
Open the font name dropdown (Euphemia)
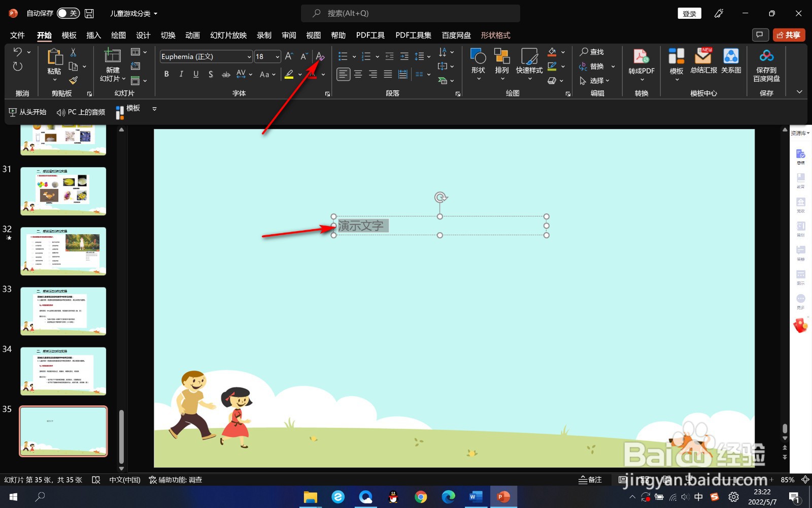coord(249,57)
